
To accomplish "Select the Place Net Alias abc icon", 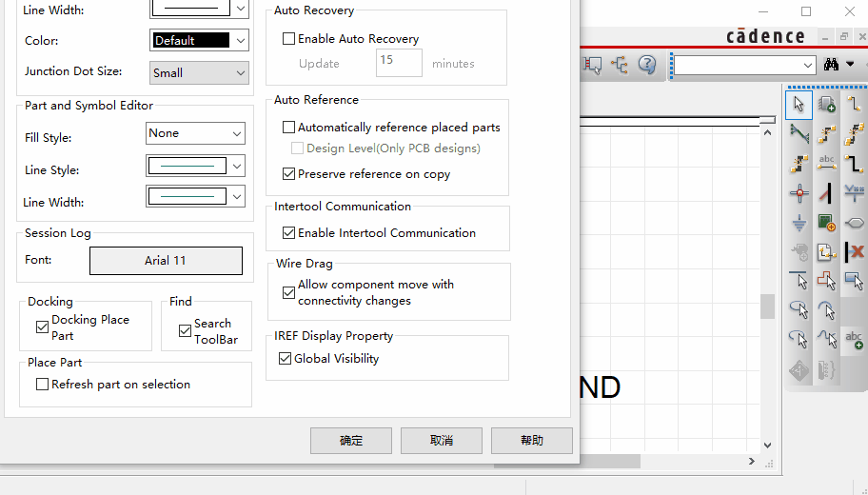I will [x=826, y=163].
